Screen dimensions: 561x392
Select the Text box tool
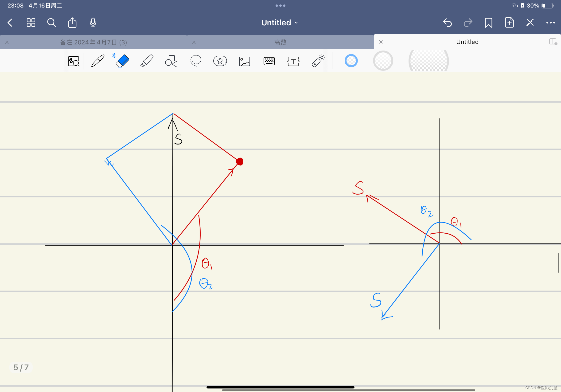(x=293, y=61)
